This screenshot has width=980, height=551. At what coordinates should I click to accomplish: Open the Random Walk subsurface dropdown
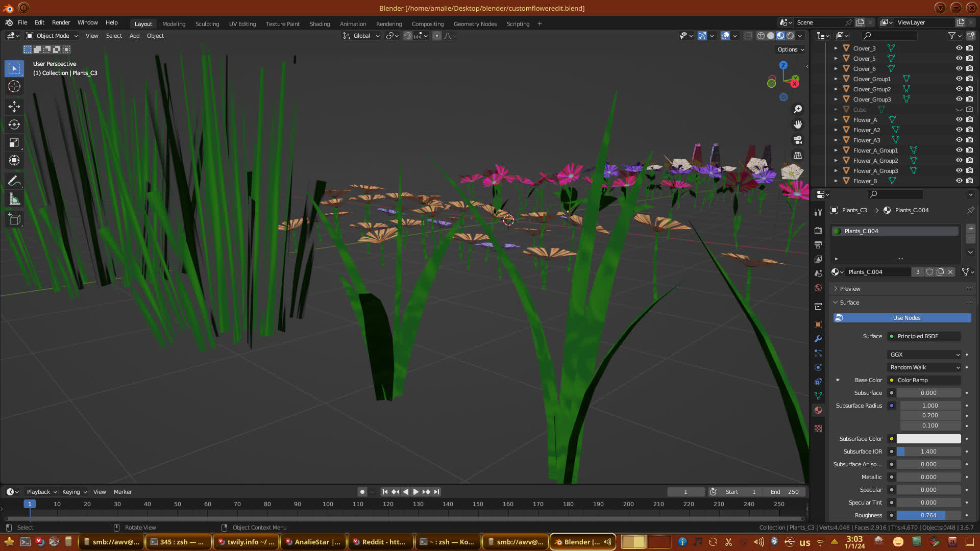click(x=924, y=367)
